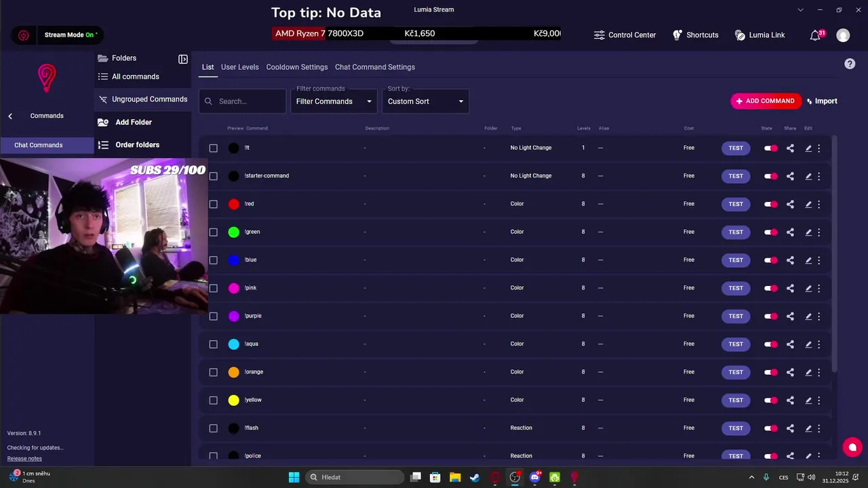Toggle the !aqua command state
This screenshot has width=868, height=488.
(x=771, y=344)
